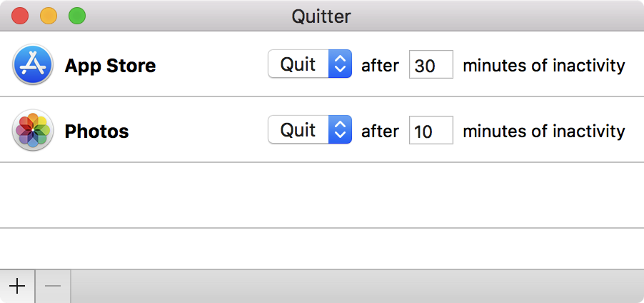644x303 pixels.
Task: Click the minus remove button
Action: pos(53,287)
